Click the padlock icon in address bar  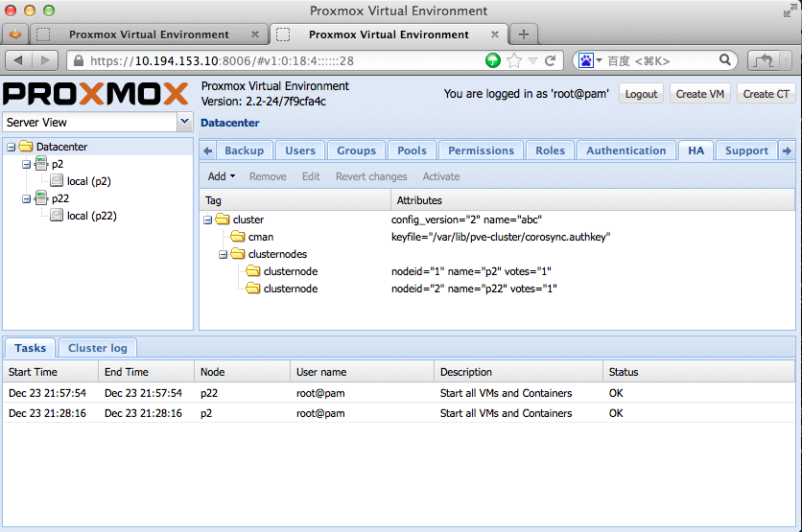click(x=79, y=60)
